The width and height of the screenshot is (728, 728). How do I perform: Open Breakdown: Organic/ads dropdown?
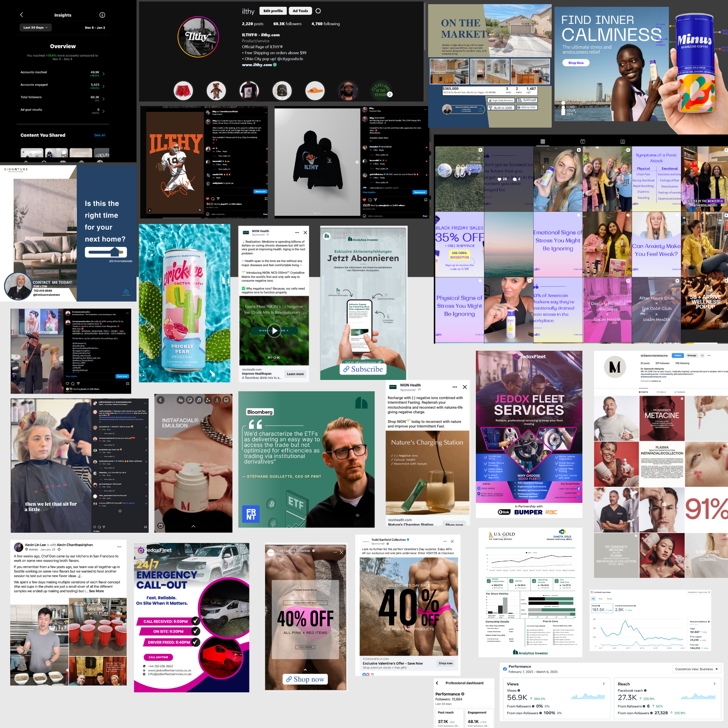click(699, 592)
